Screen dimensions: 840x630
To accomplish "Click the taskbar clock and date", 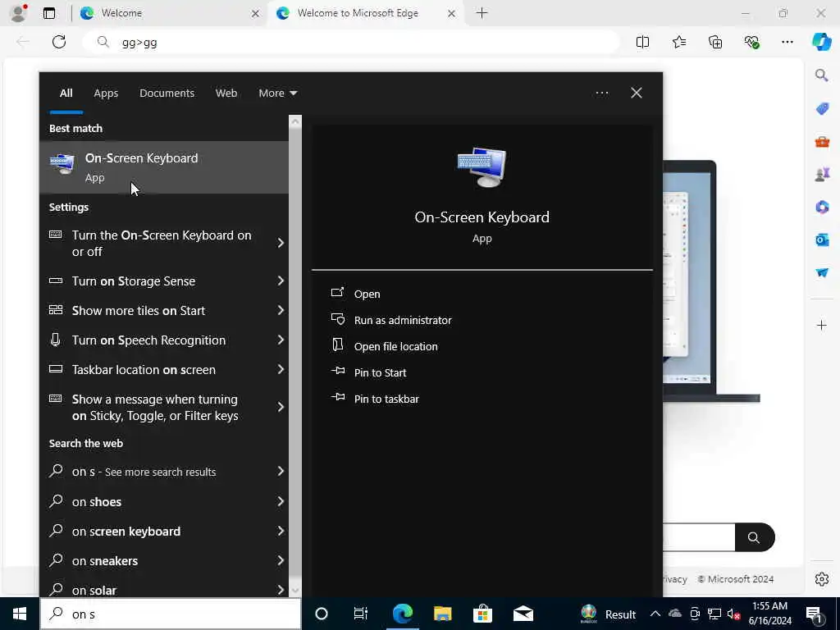I will (769, 614).
